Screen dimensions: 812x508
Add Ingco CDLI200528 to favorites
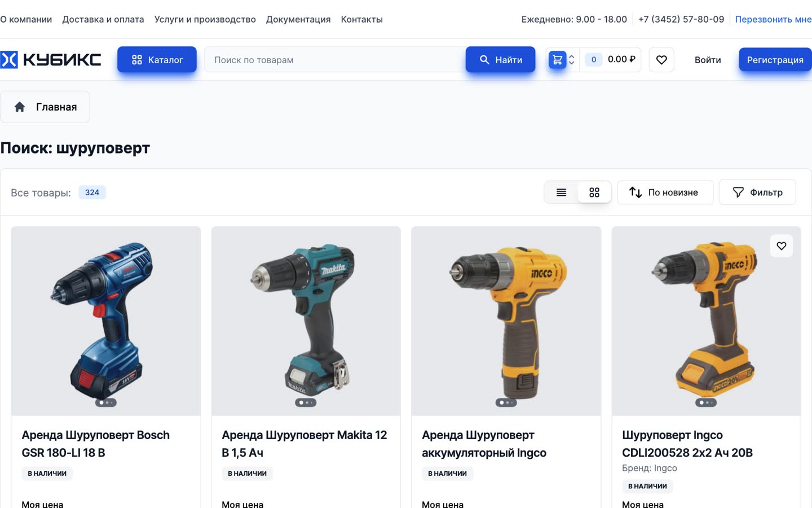click(x=782, y=246)
